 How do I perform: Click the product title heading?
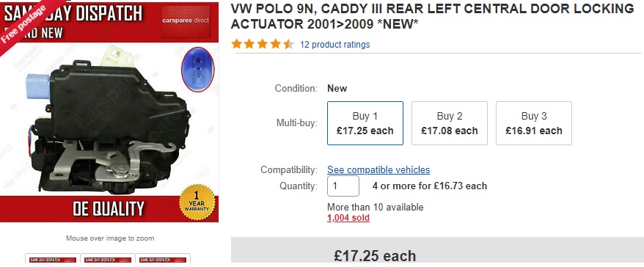pos(432,16)
